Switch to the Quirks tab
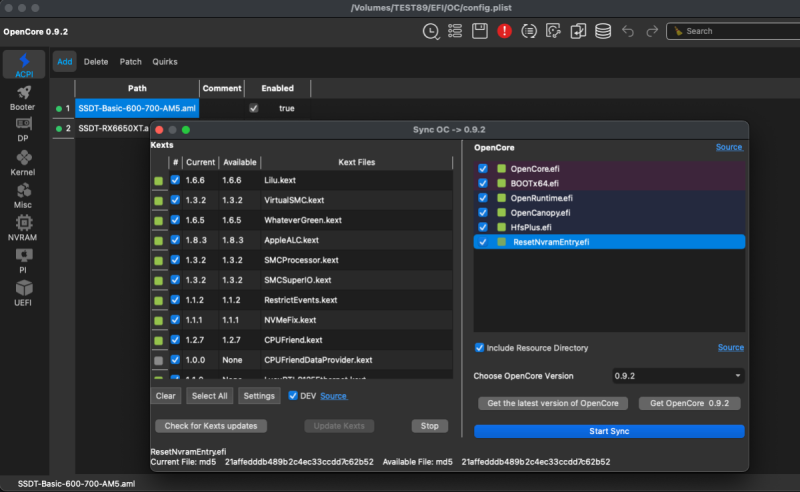 [x=165, y=62]
